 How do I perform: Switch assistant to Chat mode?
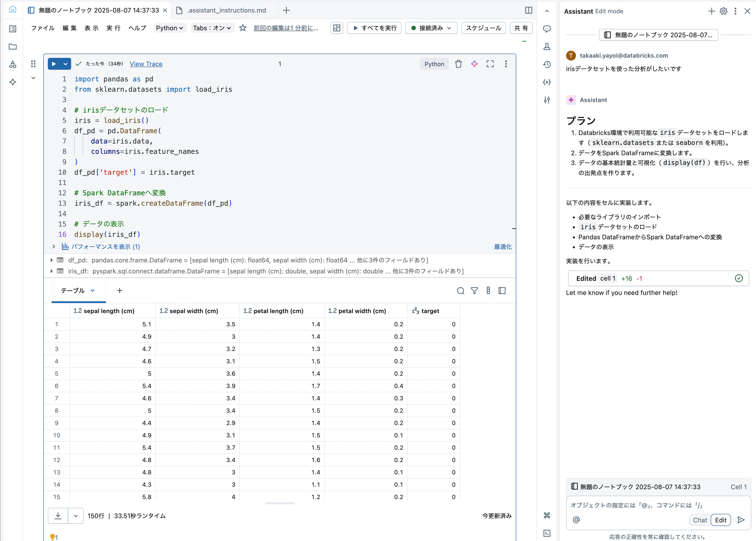[x=700, y=520]
